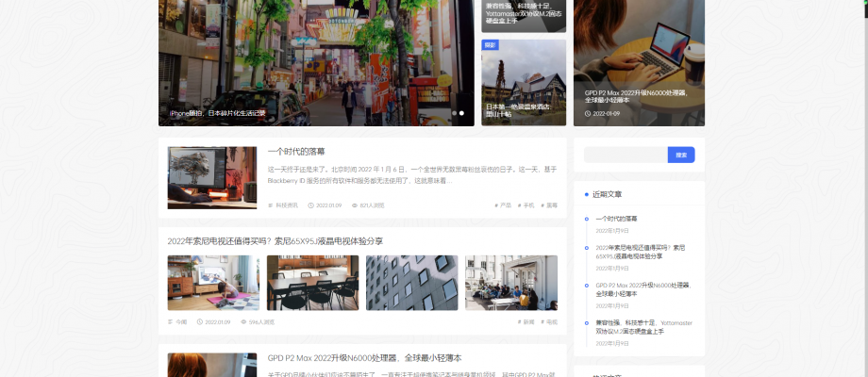Open the featured GPD P2 Max card title
Screen dimensions: 868x377
point(636,96)
